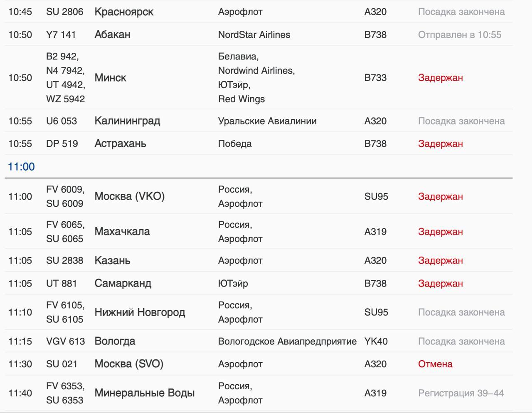
Task: Click Задержан status of Минск flight
Action: 441,78
